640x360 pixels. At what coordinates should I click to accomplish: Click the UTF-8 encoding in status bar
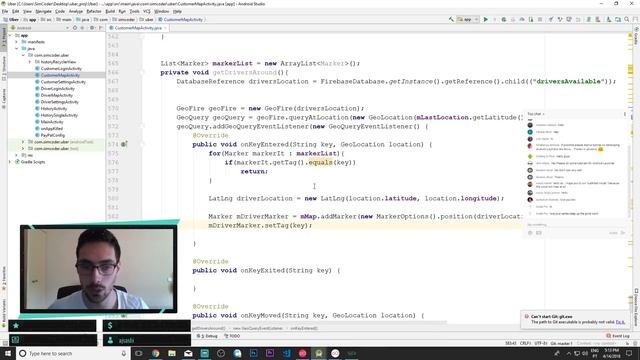[540, 343]
